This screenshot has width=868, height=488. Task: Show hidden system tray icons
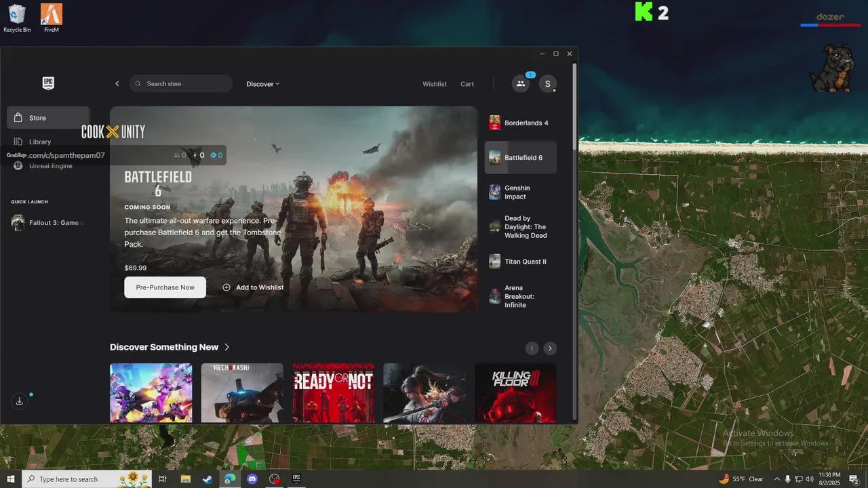click(776, 479)
